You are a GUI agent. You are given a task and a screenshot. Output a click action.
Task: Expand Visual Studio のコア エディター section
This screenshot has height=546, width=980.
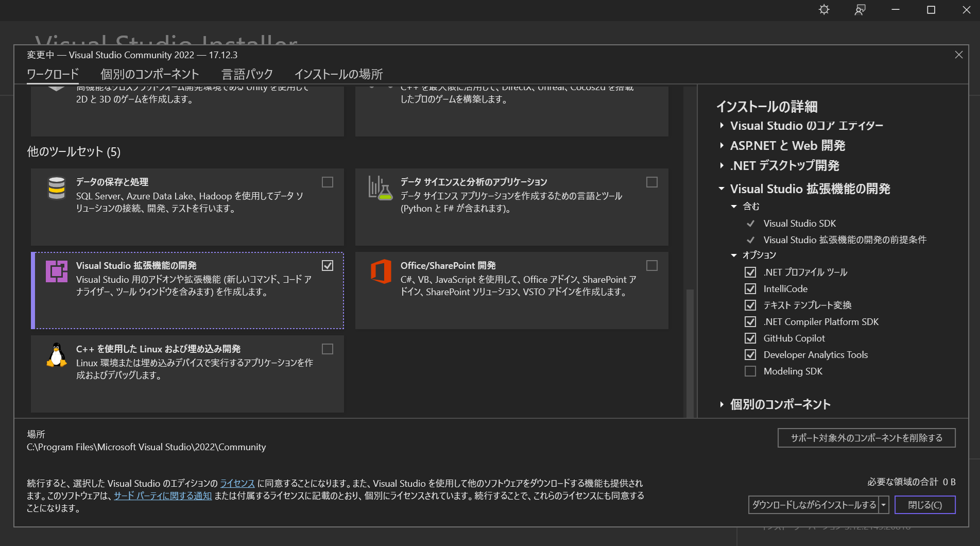tap(721, 126)
